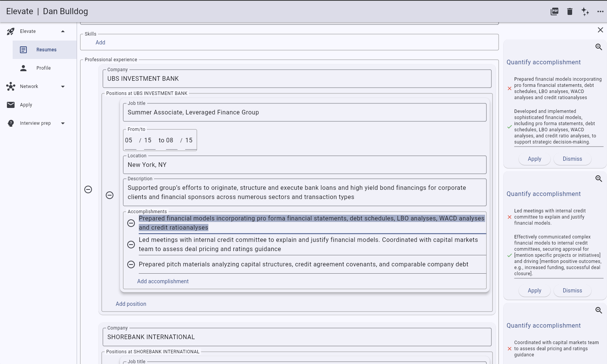This screenshot has width=607, height=364.
Task: Click the AI sparkle suggestions icon
Action: (x=585, y=11)
